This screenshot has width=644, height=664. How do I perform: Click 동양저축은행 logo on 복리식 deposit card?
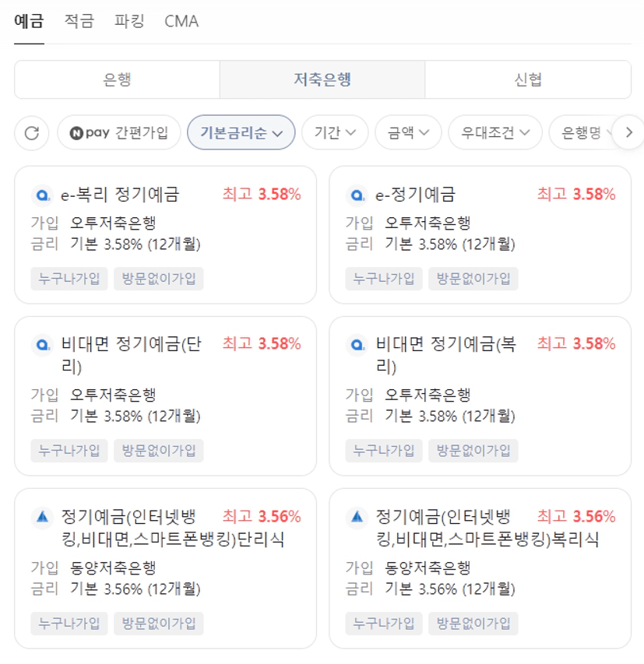[357, 516]
